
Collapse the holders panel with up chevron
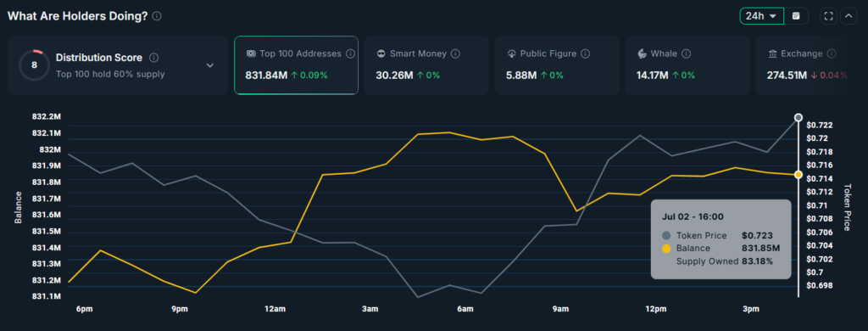tap(849, 16)
